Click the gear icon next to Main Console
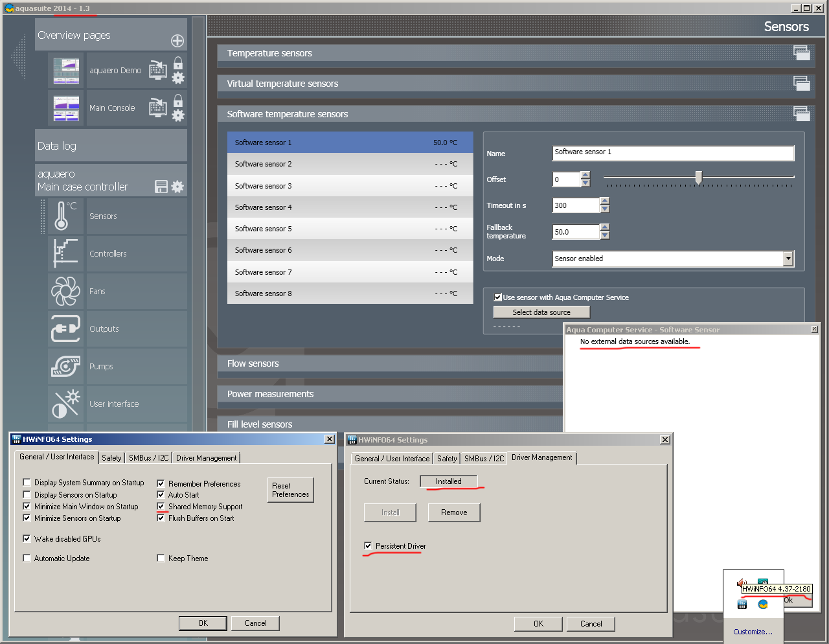829x644 pixels. point(178,116)
